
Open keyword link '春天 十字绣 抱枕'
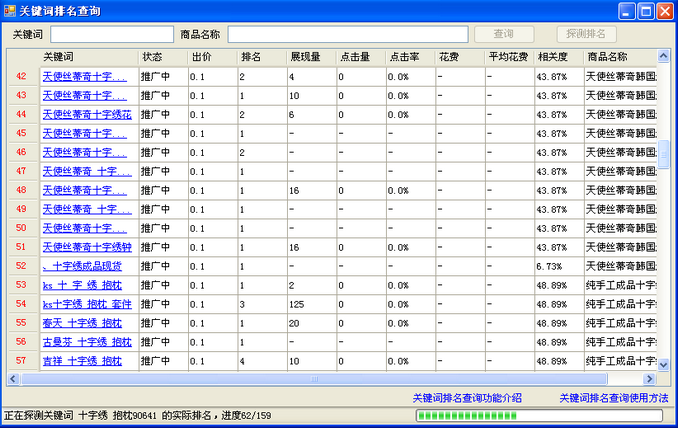point(81,323)
